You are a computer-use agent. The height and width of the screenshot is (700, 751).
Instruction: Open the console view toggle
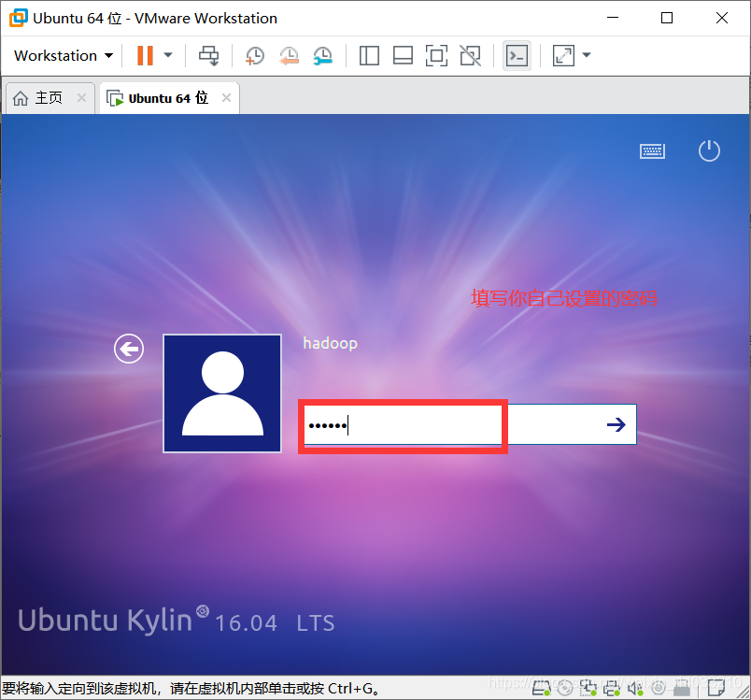click(517, 55)
